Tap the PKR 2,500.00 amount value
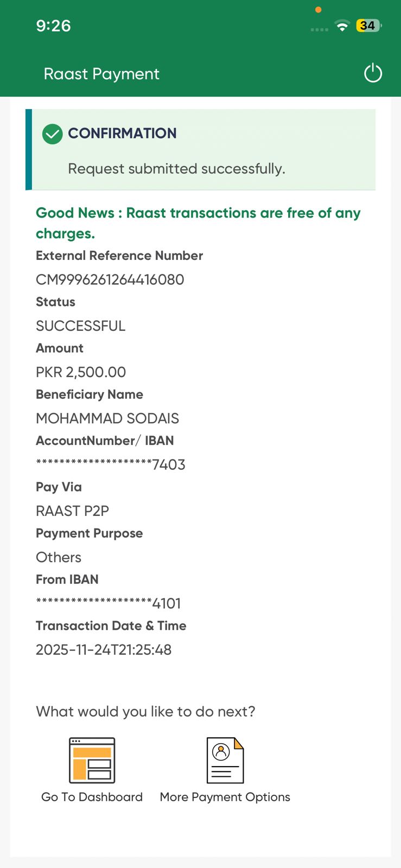This screenshot has height=868, width=401. coord(81,372)
